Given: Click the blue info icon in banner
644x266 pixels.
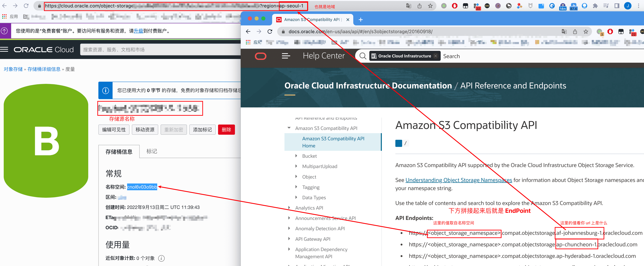Looking at the screenshot, I should 105,90.
